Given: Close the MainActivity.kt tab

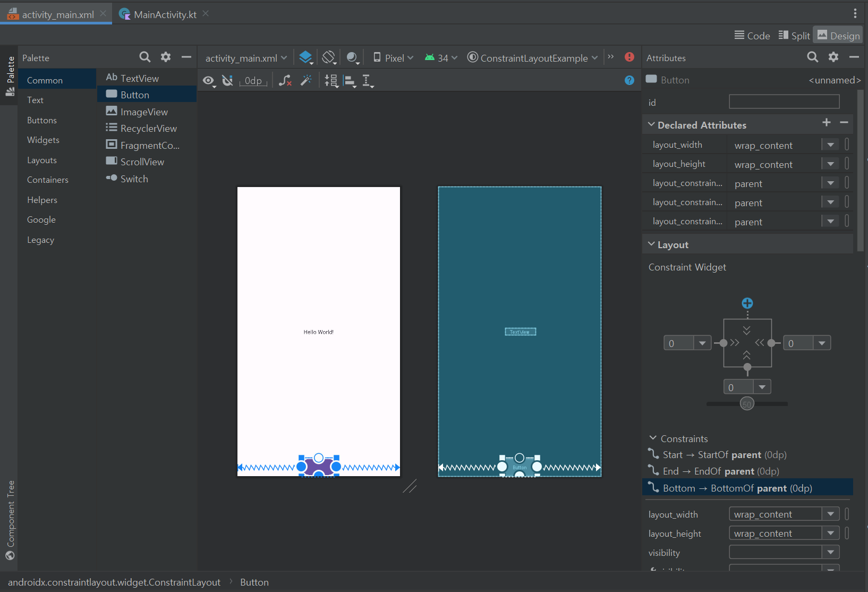Looking at the screenshot, I should coord(206,13).
